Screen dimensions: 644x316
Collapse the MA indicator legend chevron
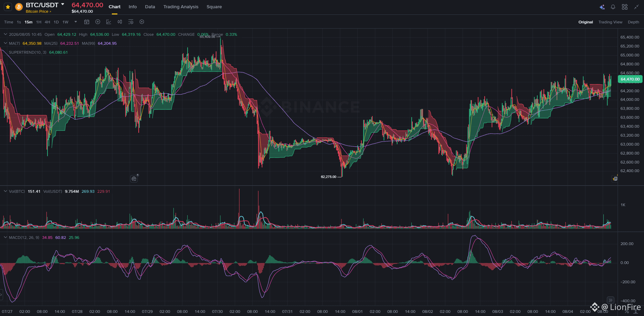click(x=5, y=43)
